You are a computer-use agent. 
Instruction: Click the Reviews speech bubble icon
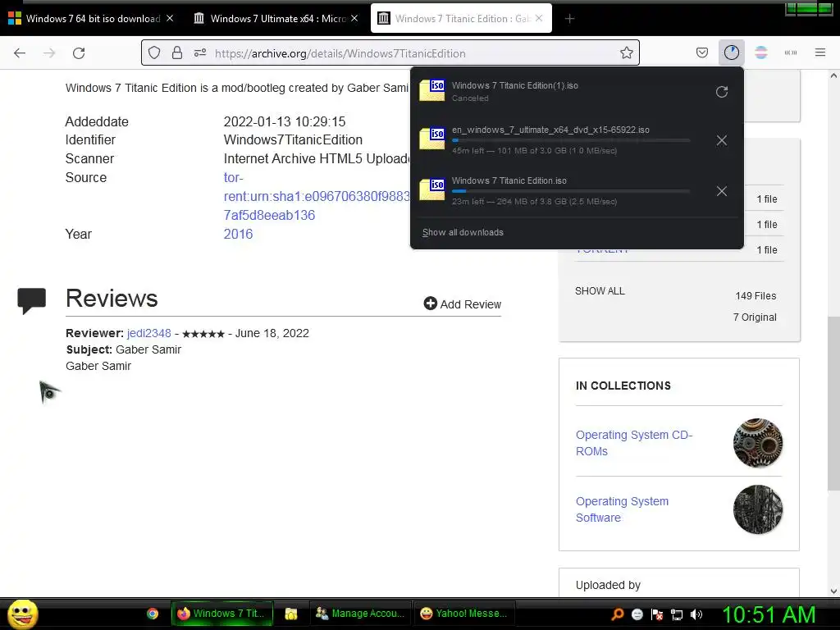(x=32, y=300)
